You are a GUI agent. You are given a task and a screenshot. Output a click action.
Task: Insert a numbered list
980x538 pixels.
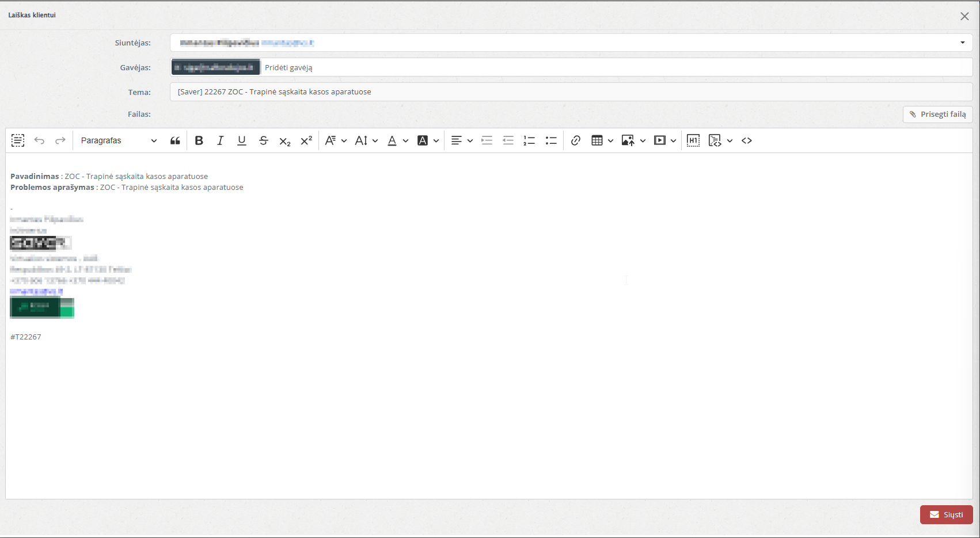pyautogui.click(x=529, y=140)
